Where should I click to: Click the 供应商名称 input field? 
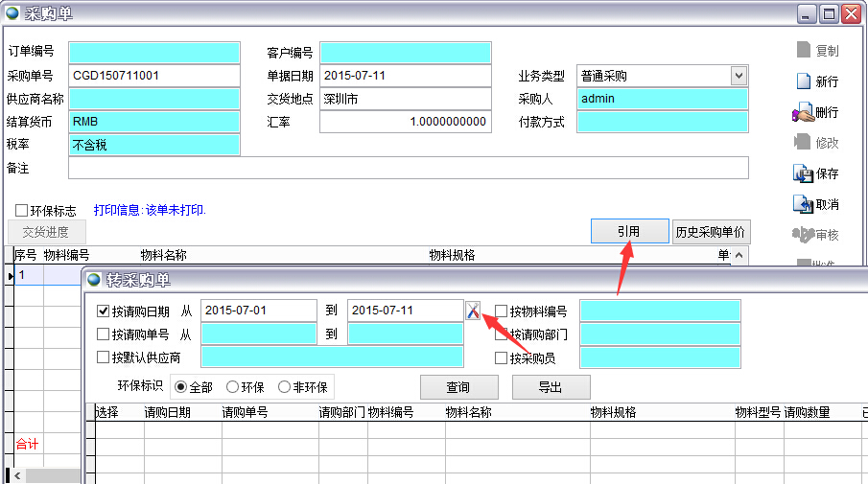pyautogui.click(x=154, y=99)
